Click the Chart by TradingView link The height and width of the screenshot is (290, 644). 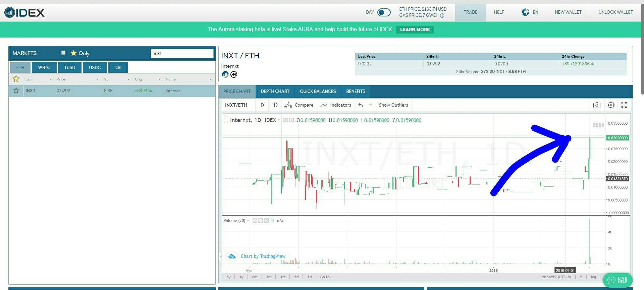(x=263, y=256)
